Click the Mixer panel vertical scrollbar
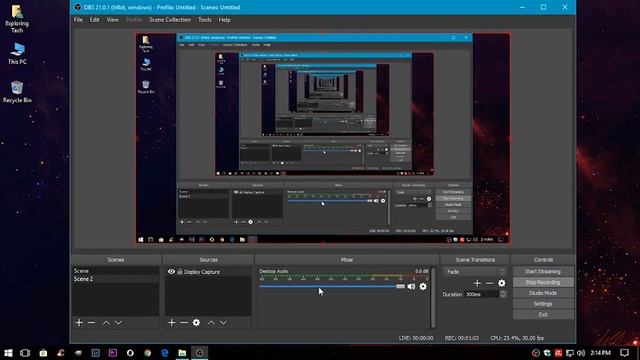 point(433,298)
